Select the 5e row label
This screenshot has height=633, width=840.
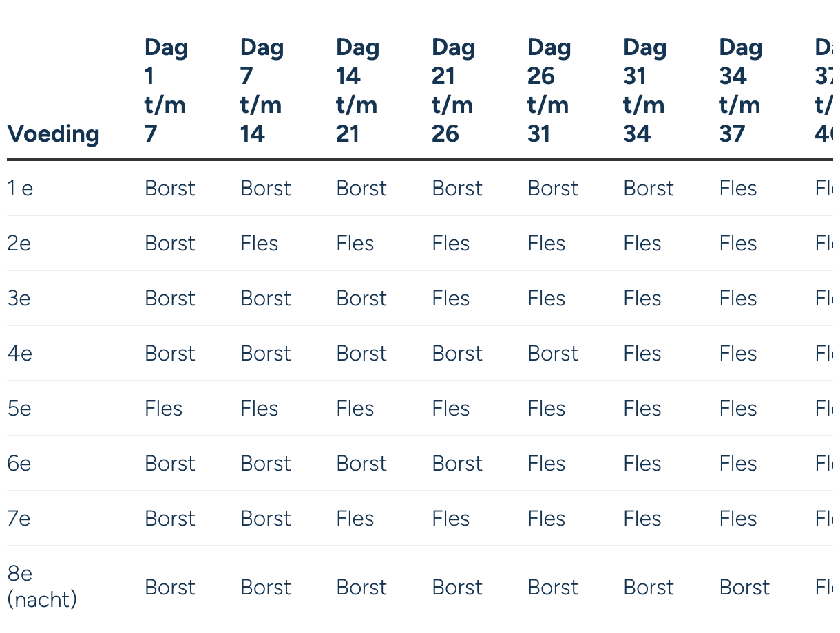pyautogui.click(x=19, y=409)
